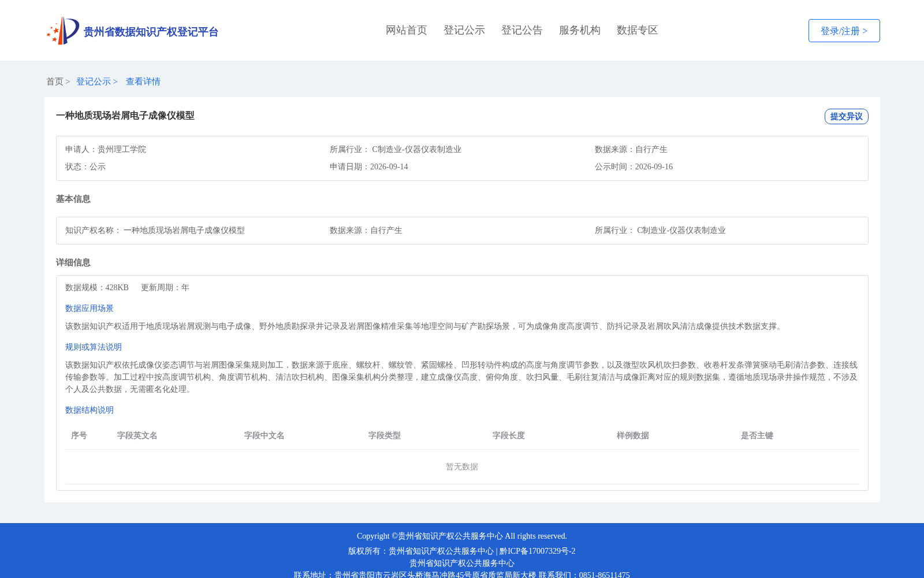
Task: Click the 状态：公示 text
Action: click(x=85, y=166)
